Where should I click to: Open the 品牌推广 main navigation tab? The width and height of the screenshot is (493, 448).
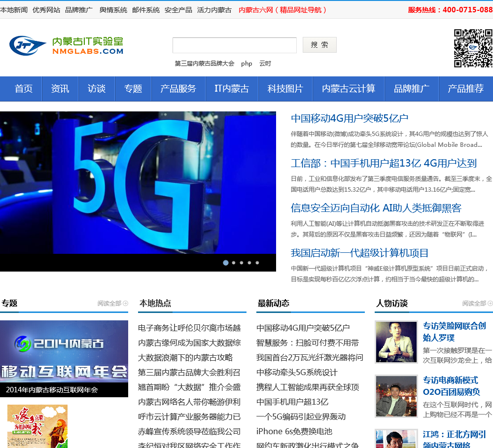point(412,89)
